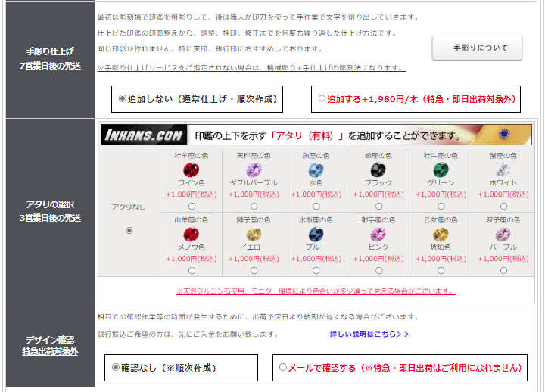Choose アタリなし radio button
545x392 pixels.
tap(129, 230)
